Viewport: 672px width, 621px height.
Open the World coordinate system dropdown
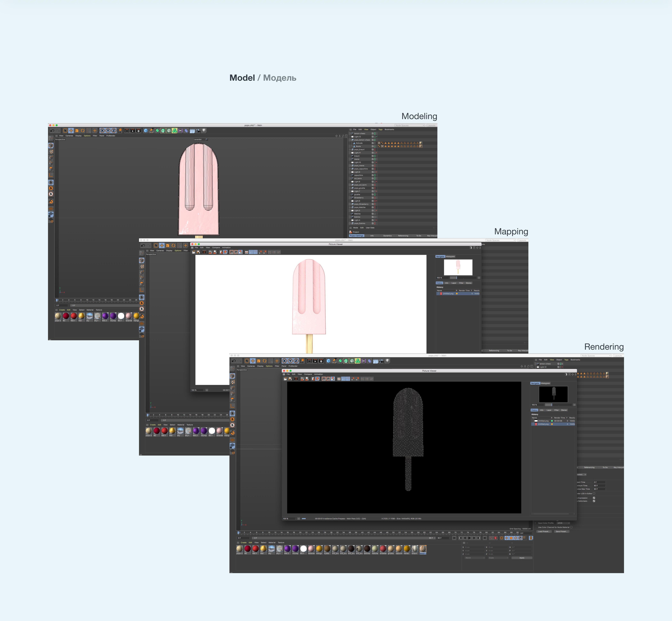[475, 558]
